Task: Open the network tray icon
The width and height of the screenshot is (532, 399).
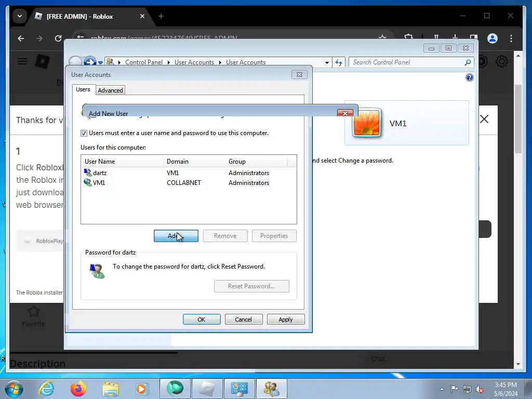Action: (467, 389)
